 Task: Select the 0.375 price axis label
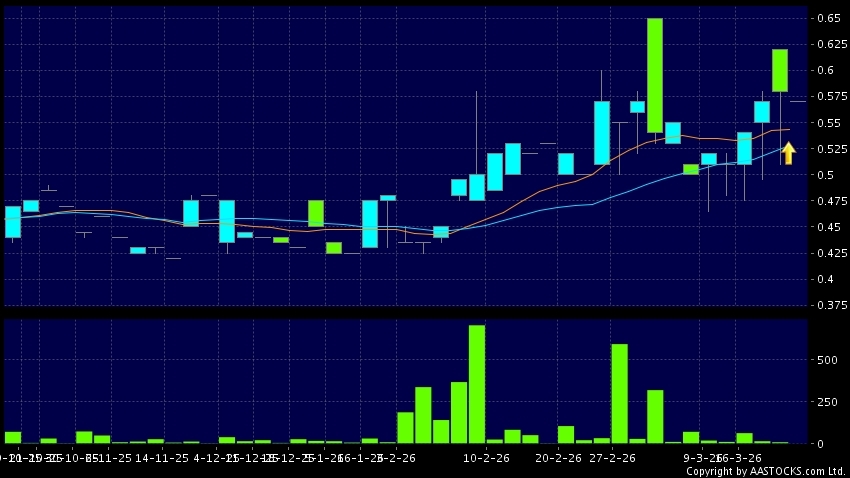click(827, 305)
